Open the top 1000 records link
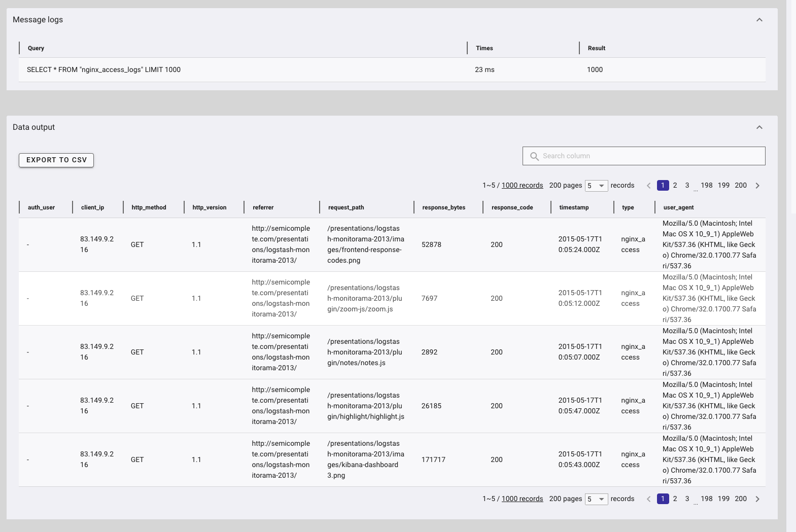This screenshot has height=532, width=796. click(x=522, y=186)
